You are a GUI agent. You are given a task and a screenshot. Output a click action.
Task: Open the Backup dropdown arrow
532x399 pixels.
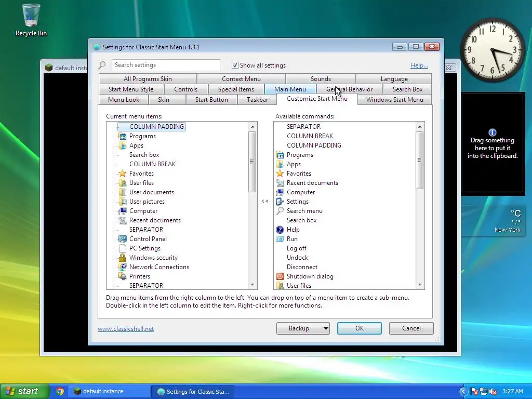pos(325,328)
